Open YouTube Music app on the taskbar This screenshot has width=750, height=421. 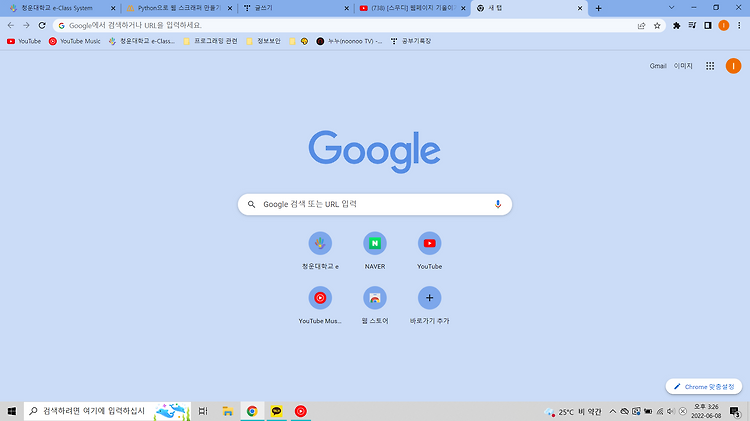(300, 411)
